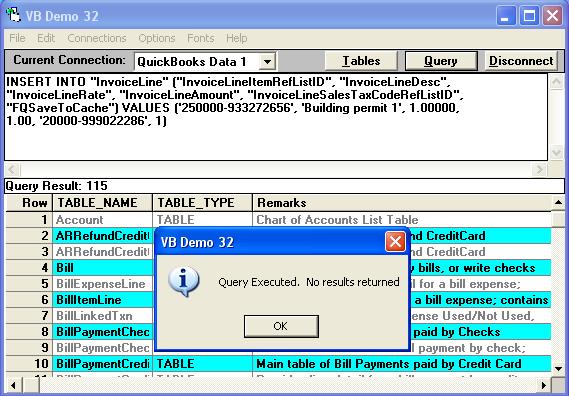Select the BillPaymentCredi cell in row 10
This screenshot has height=396, width=569.
click(102, 363)
